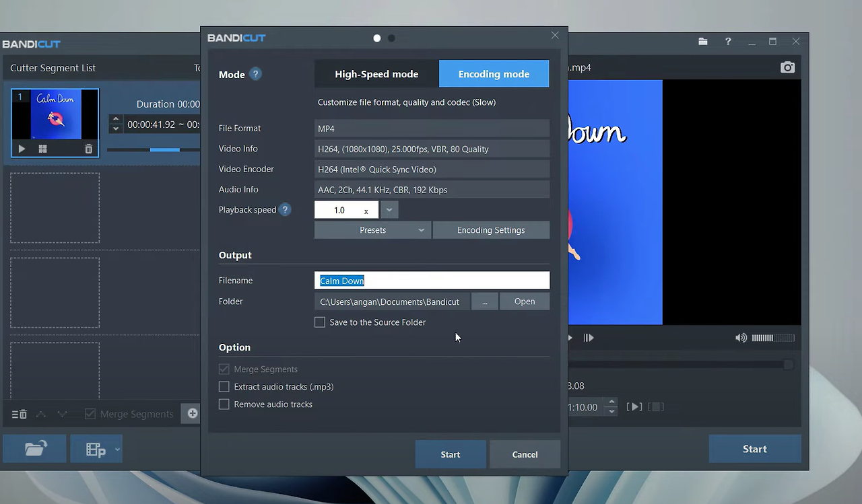Check Extract audio tracks (.mp3)

tap(224, 387)
